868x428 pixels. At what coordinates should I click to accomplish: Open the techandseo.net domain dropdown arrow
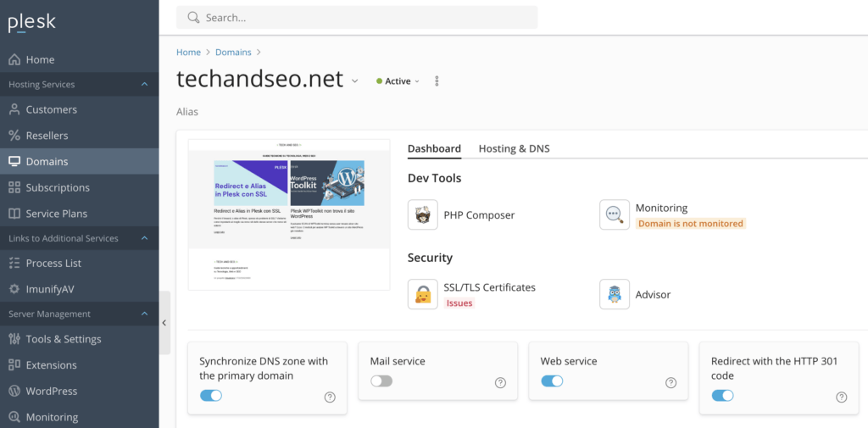(x=355, y=81)
